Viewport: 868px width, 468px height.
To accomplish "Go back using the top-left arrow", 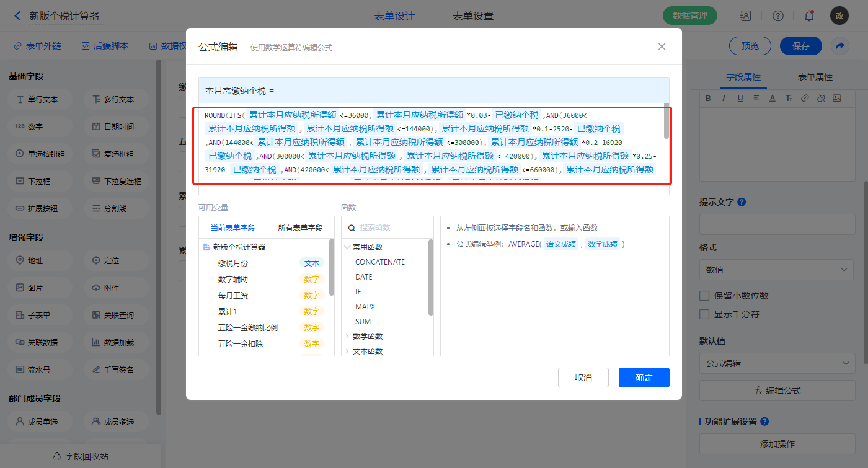I will point(17,16).
